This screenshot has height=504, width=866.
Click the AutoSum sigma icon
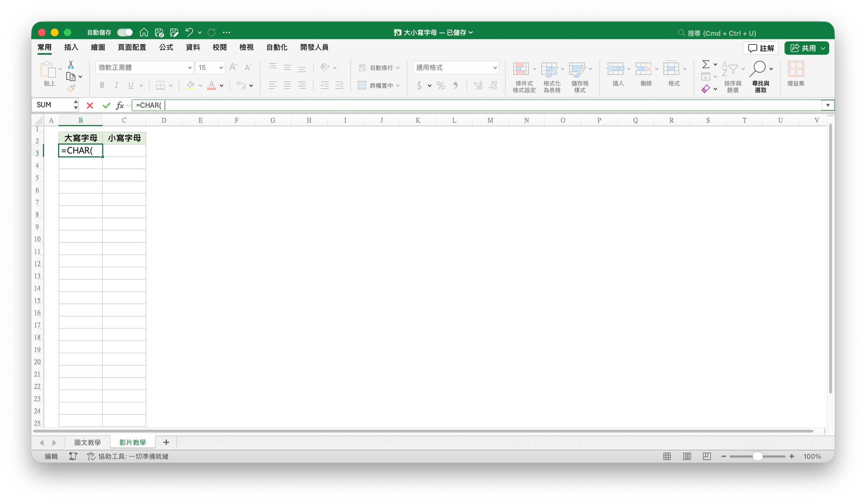point(706,65)
